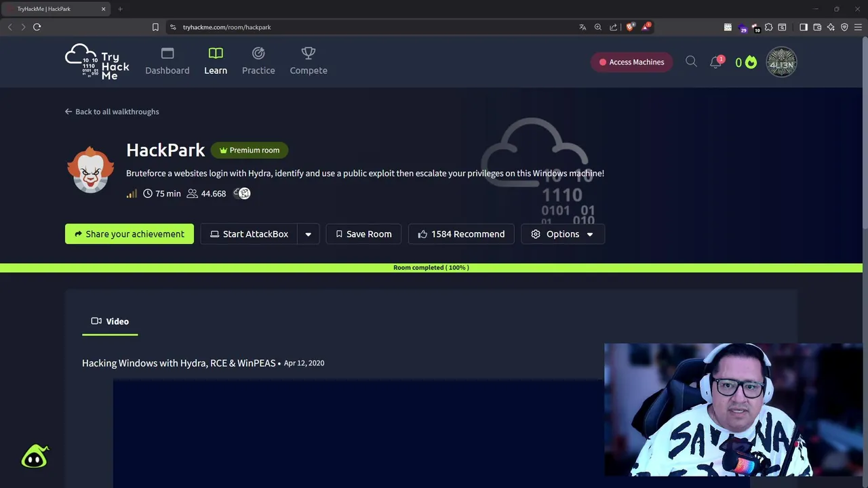Open the Brave Rewards triangle icon

pos(646,27)
